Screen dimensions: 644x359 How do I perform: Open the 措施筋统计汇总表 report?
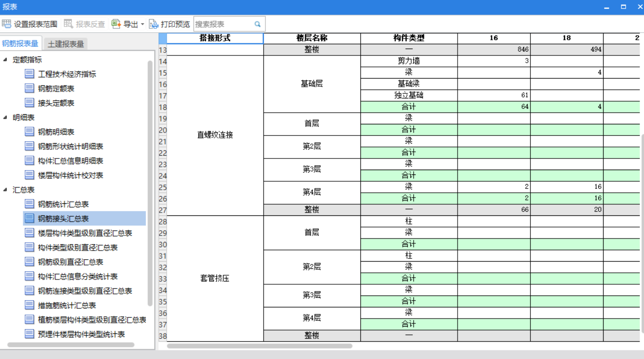67,306
